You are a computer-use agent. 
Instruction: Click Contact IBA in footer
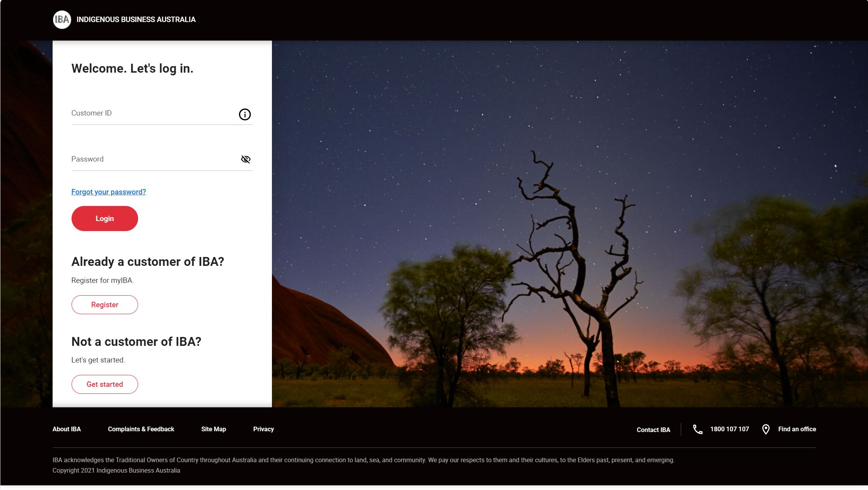tap(653, 430)
